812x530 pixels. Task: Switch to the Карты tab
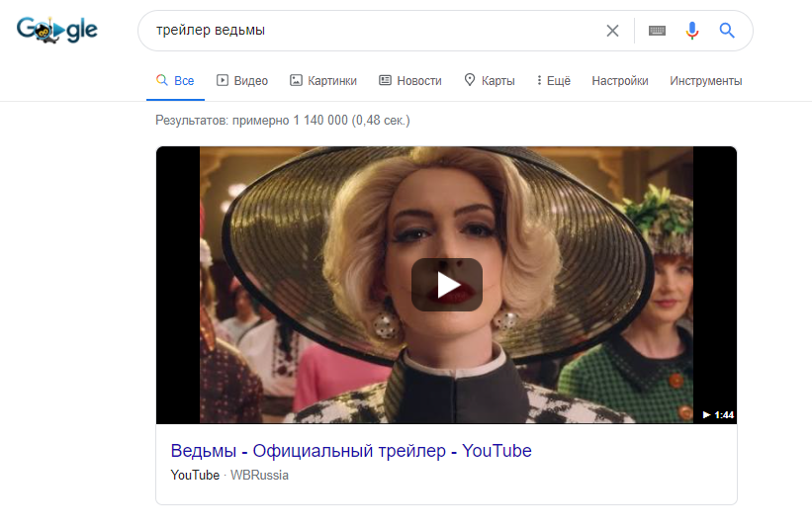[490, 81]
